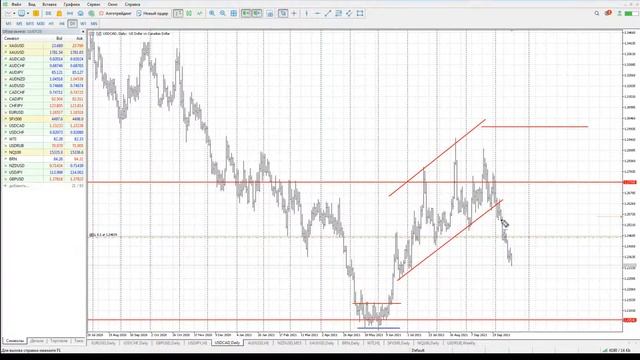Image resolution: width=640 pixels, height=360 pixels.
Task: Open the Вставка menu
Action: (x=49, y=4)
